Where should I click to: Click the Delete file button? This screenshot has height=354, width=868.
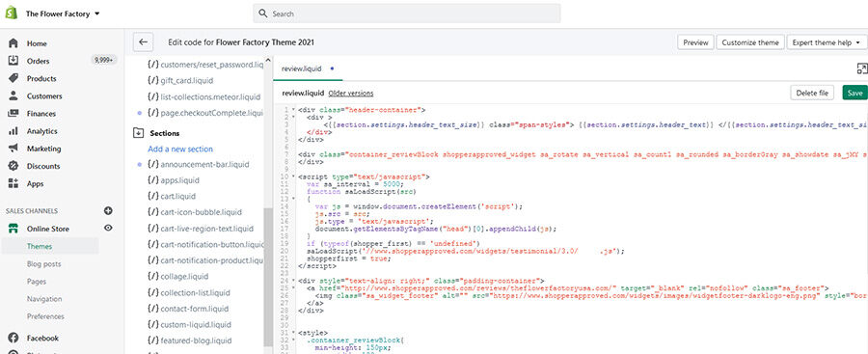811,93
